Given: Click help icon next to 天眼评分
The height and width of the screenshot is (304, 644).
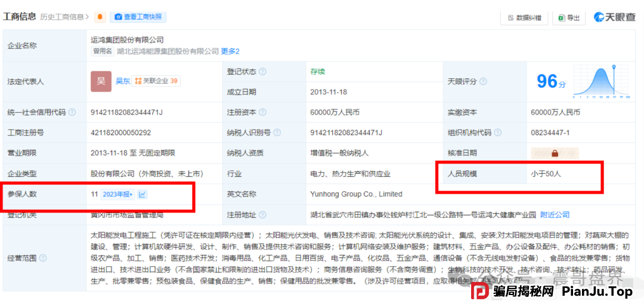Looking at the screenshot, I should [483, 82].
